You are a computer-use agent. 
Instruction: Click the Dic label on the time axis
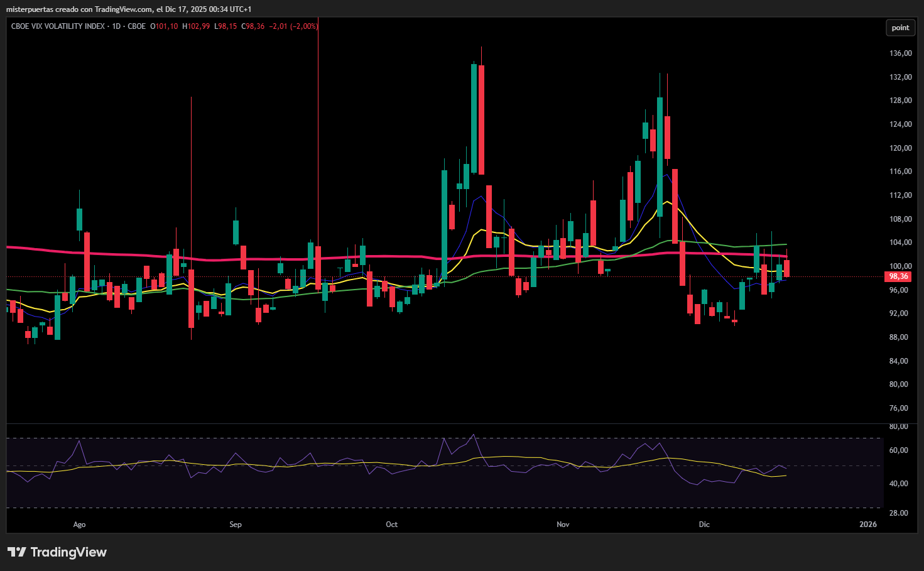tap(704, 525)
